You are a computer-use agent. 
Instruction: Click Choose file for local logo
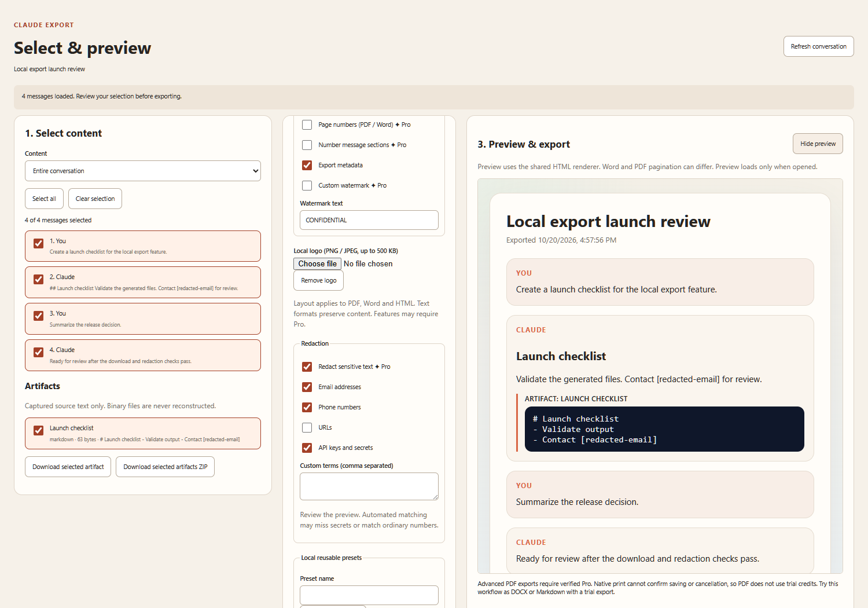[x=317, y=263]
